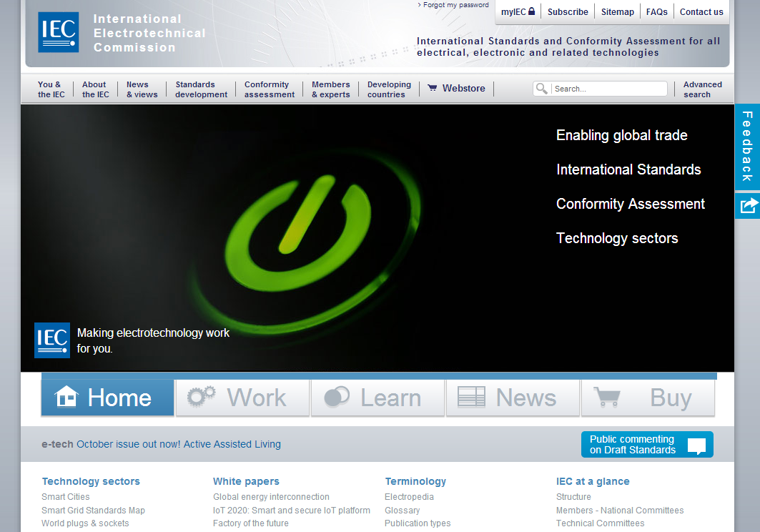This screenshot has width=760, height=532.
Task: Switch to the Buy tab
Action: click(648, 397)
